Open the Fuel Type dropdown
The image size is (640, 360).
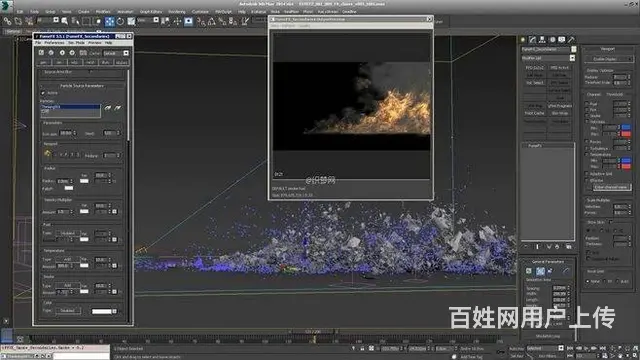tap(67, 233)
